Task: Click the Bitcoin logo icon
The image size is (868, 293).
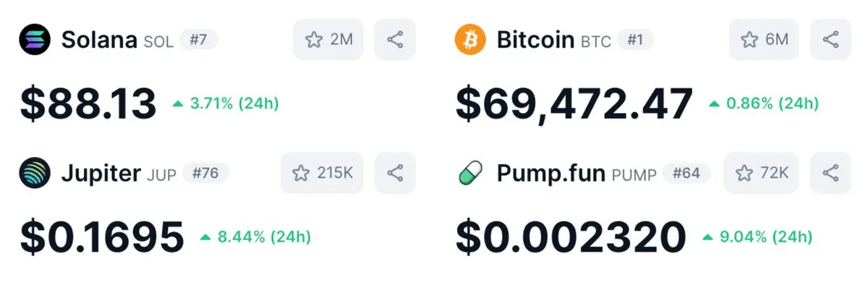Action: [x=470, y=39]
